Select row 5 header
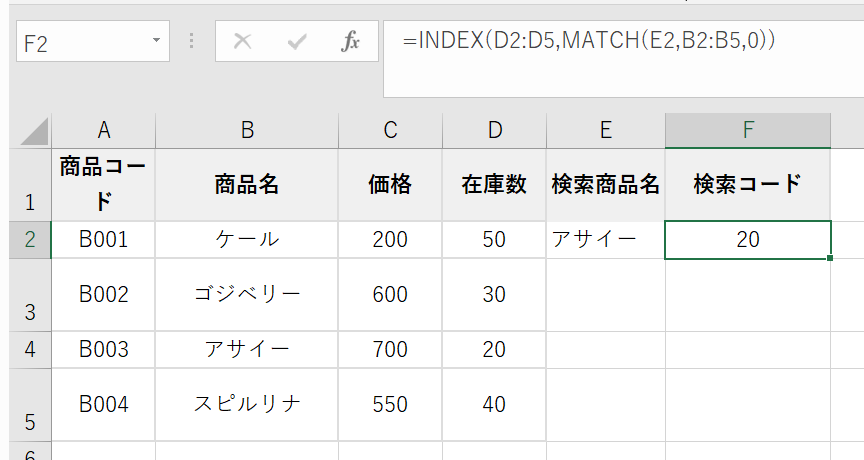The width and height of the screenshot is (864, 460). tap(30, 405)
